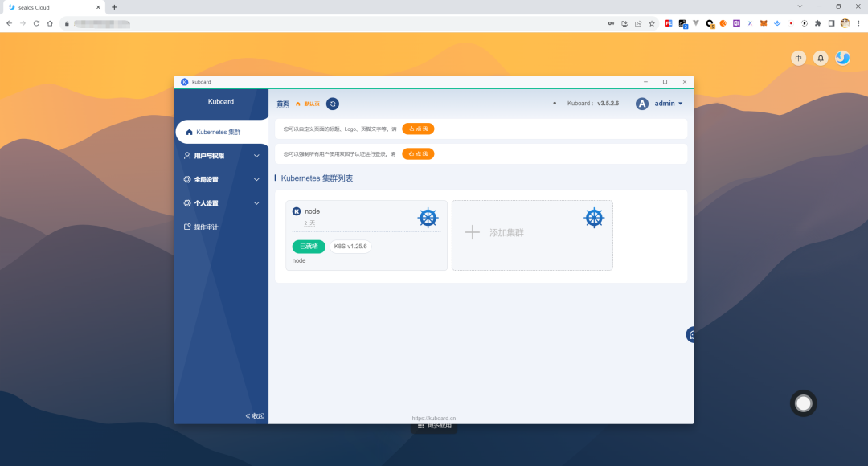This screenshot has height=466, width=868.
Task: Click the 2 天 age text on node card
Action: click(309, 223)
